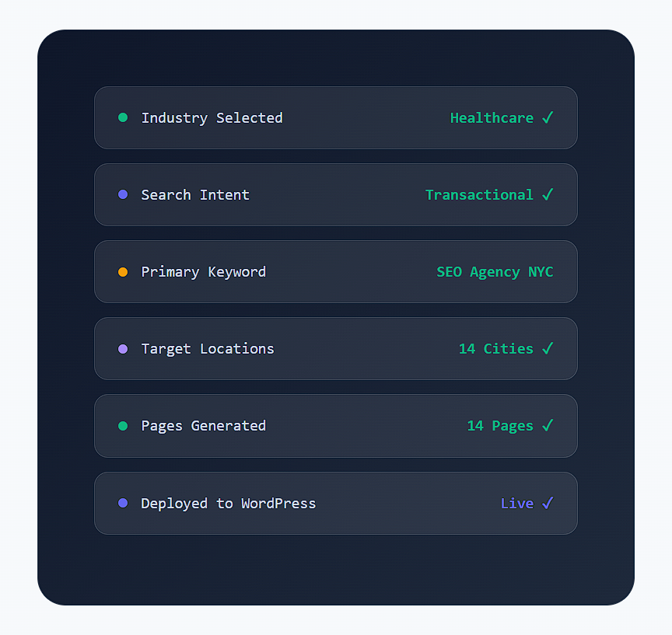Click the SEO Agency NYC keyword
The width and height of the screenshot is (672, 635).
pyautogui.click(x=495, y=272)
